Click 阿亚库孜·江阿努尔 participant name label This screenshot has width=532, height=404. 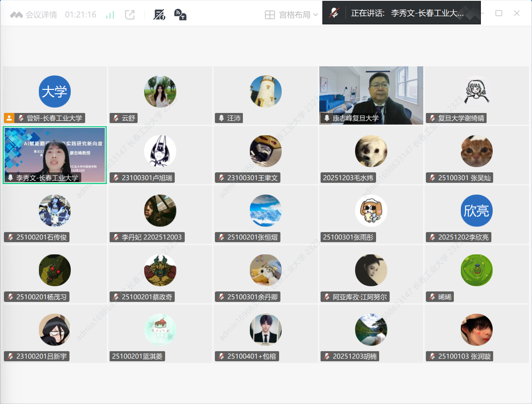pyautogui.click(x=359, y=297)
